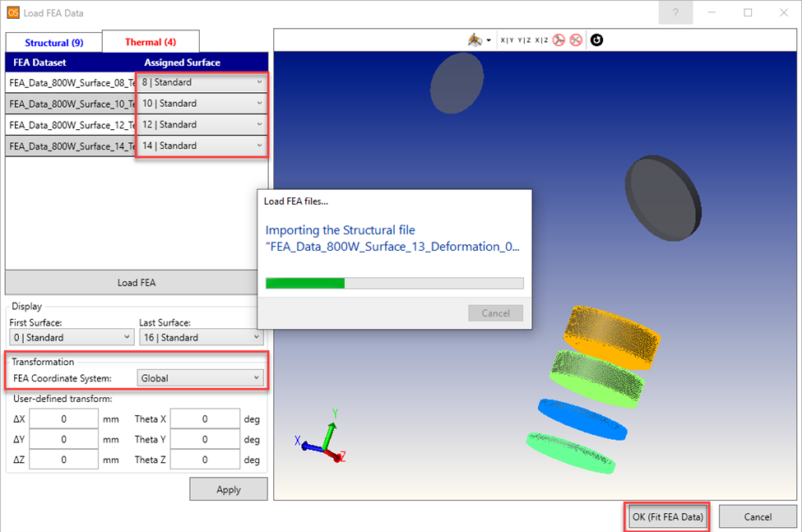Click the import progress bar
This screenshot has width=802, height=532.
pos(394,283)
